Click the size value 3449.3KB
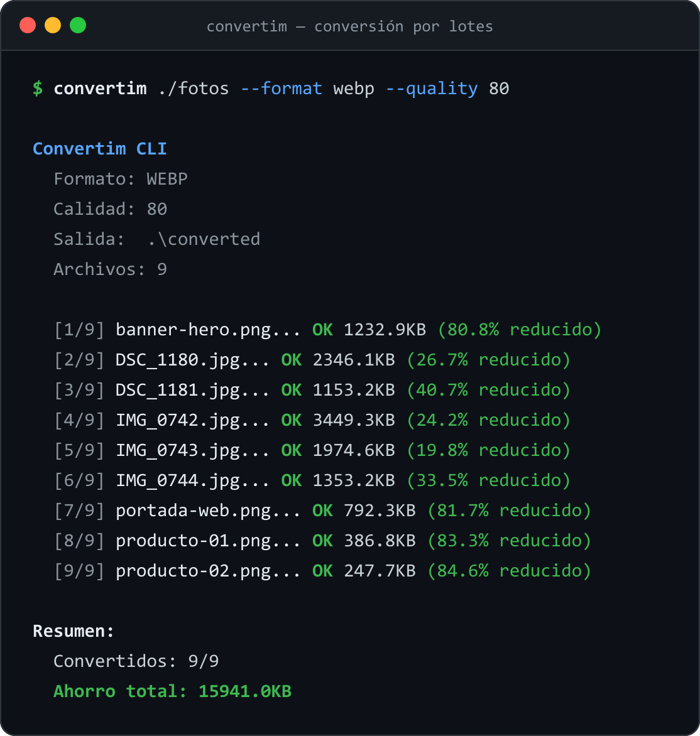Screen dimensions: 700x736 [354, 419]
